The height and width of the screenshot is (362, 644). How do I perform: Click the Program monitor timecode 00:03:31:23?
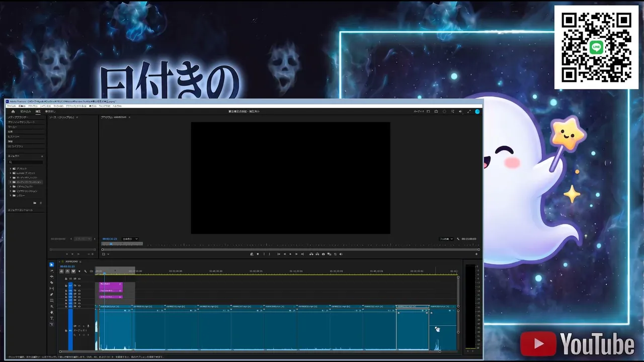(110, 239)
